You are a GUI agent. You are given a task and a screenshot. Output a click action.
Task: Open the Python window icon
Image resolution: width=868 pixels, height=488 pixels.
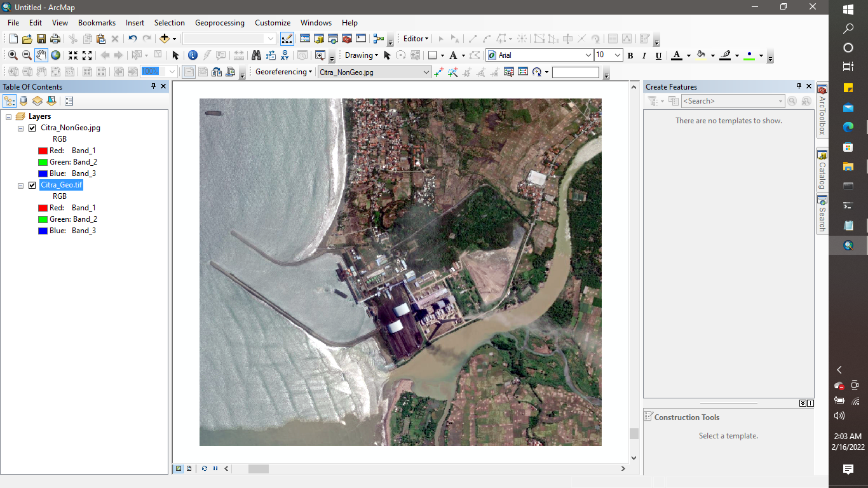361,39
